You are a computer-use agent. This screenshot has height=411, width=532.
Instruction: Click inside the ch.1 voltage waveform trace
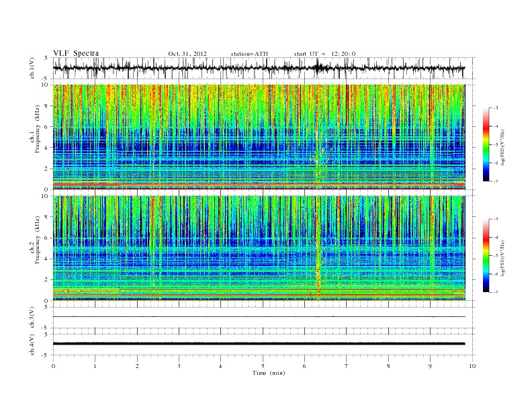[x=259, y=68]
